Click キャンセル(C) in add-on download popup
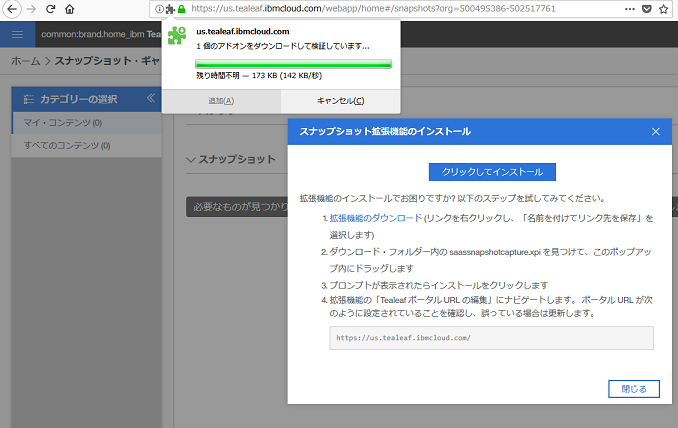The width and height of the screenshot is (678, 428). click(x=340, y=101)
